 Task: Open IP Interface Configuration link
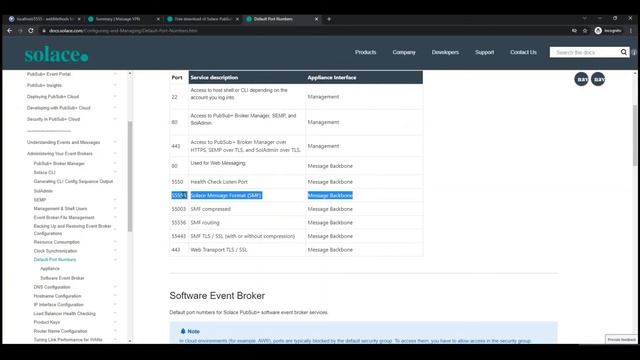click(58, 304)
